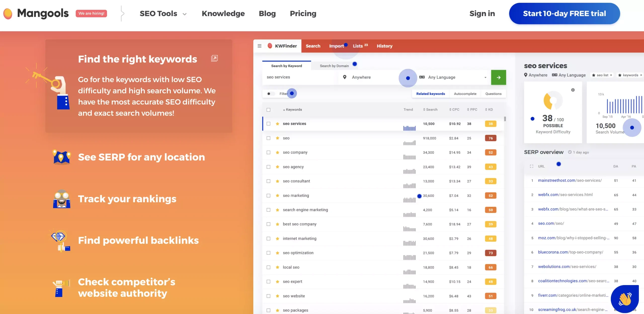The image size is (644, 314).
Task: Switch to the Questions tab
Action: [493, 94]
